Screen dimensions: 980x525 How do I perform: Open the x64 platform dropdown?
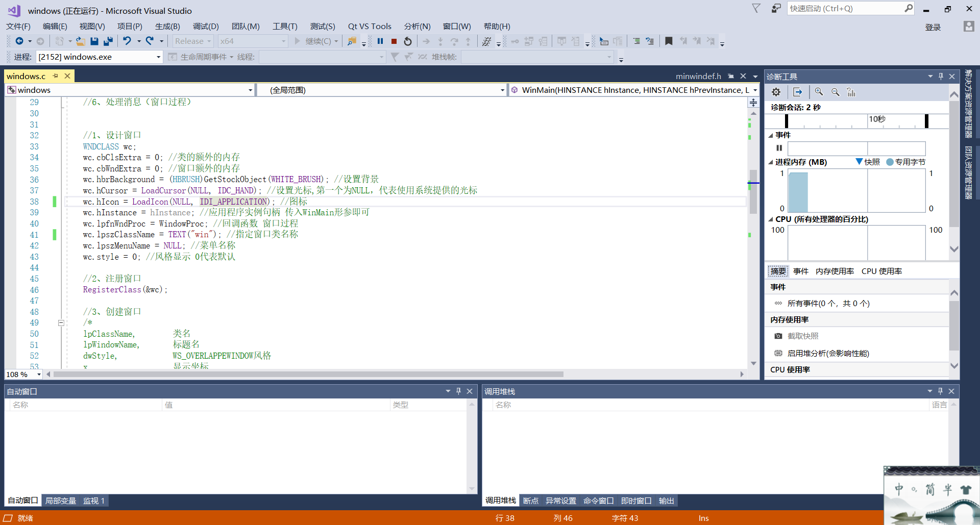point(284,41)
